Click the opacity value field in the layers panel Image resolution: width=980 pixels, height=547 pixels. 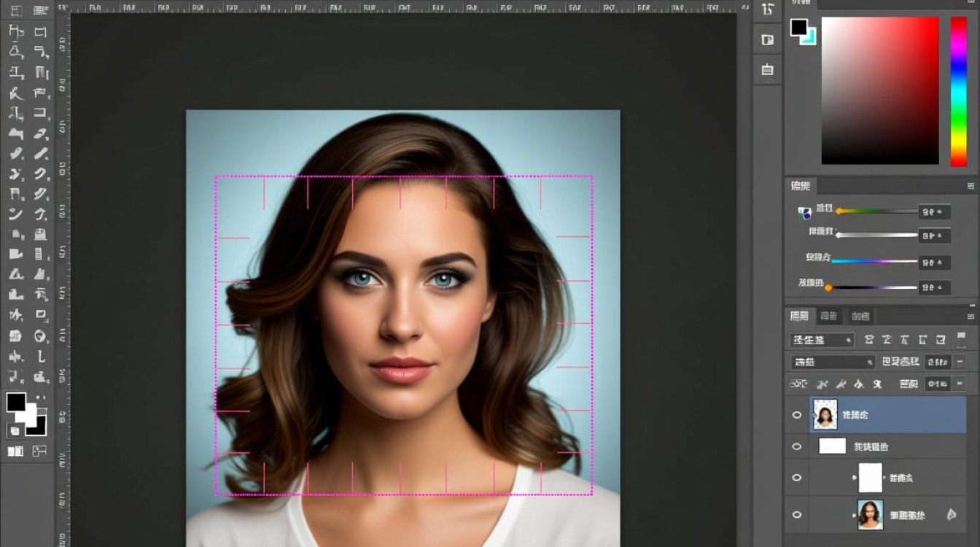click(937, 362)
